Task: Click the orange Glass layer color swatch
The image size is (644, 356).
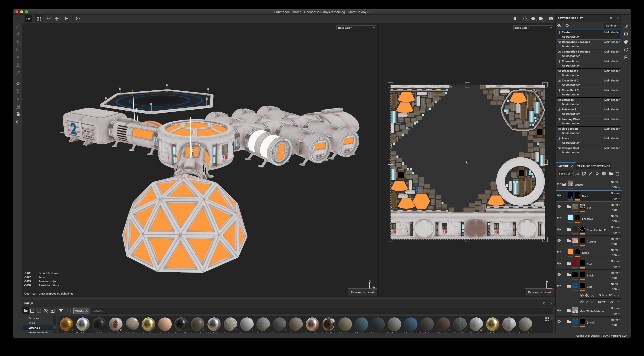Action: pos(570,252)
